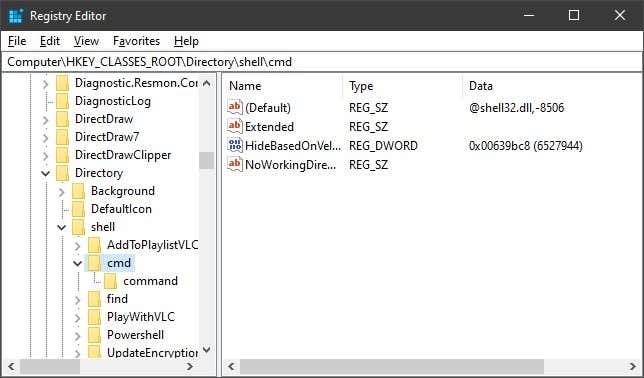Screen dimensions: 644x378
Task: Click the Powershell folder icon
Action: pos(94,335)
